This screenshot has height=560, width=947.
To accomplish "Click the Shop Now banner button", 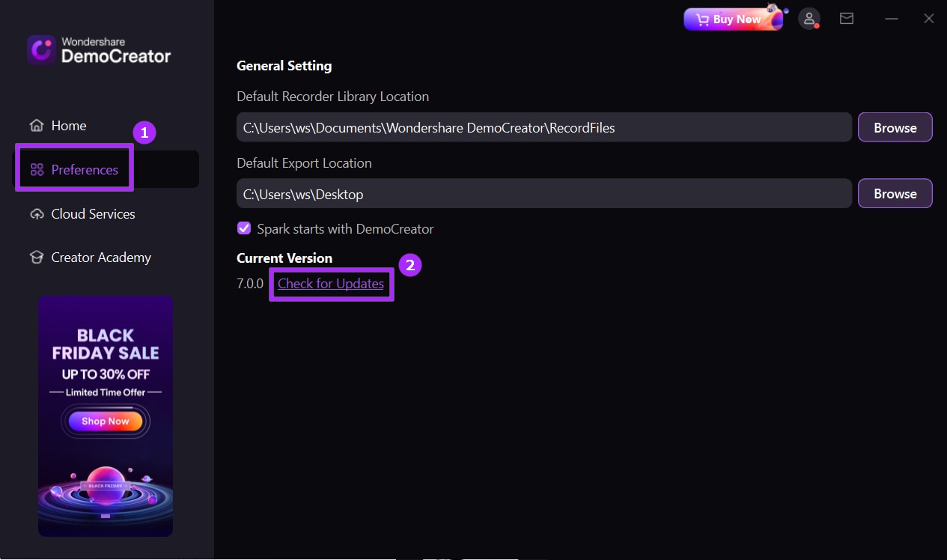I will click(x=106, y=421).
